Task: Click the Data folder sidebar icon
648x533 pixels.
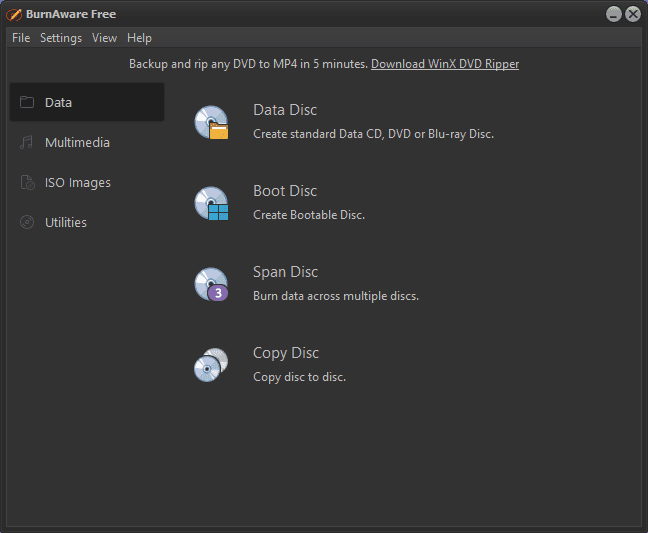Action: 27,102
